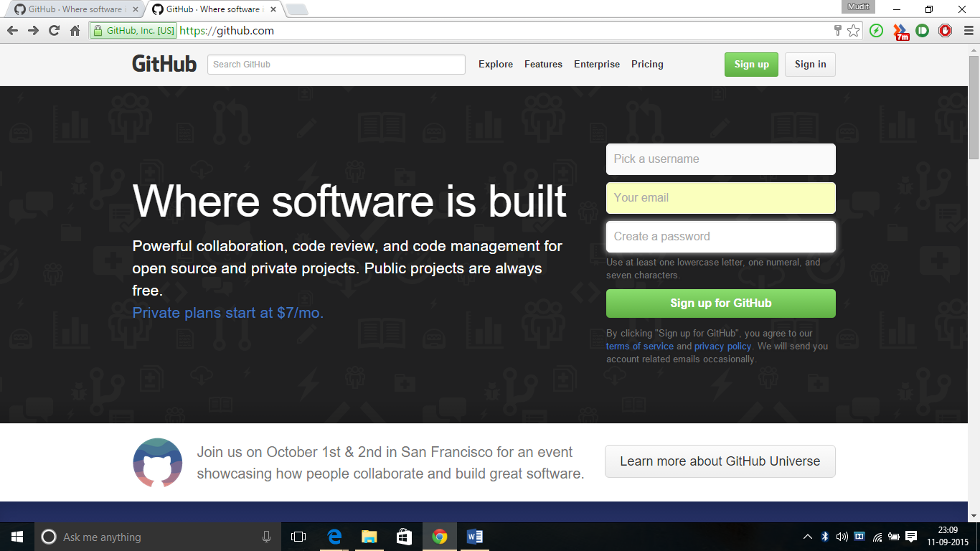Open the red AdBlock stop-hand extension

coord(946,30)
